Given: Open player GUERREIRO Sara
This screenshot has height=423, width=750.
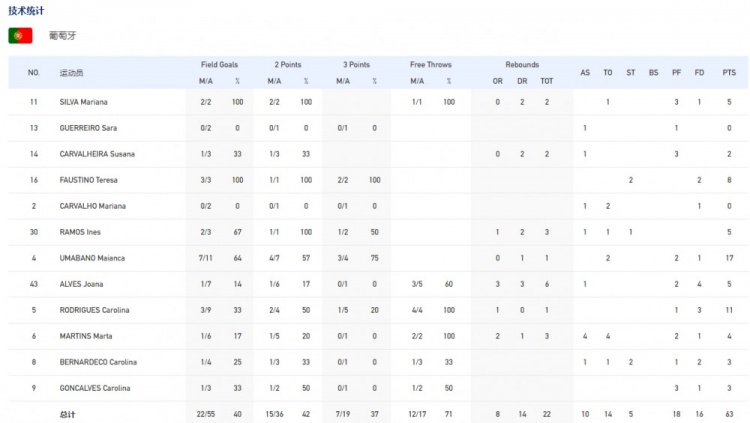Looking at the screenshot, I should pos(87,128).
